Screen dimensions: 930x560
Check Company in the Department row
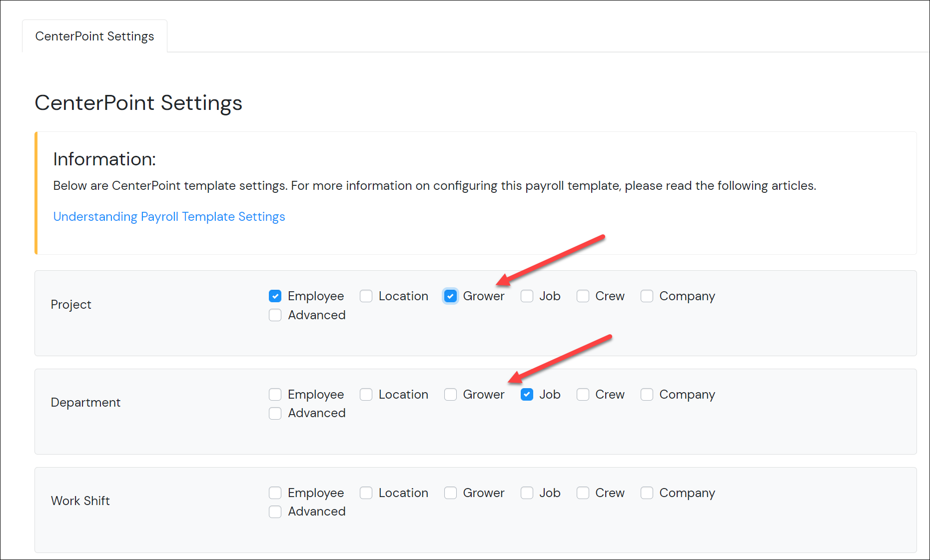[x=647, y=395]
